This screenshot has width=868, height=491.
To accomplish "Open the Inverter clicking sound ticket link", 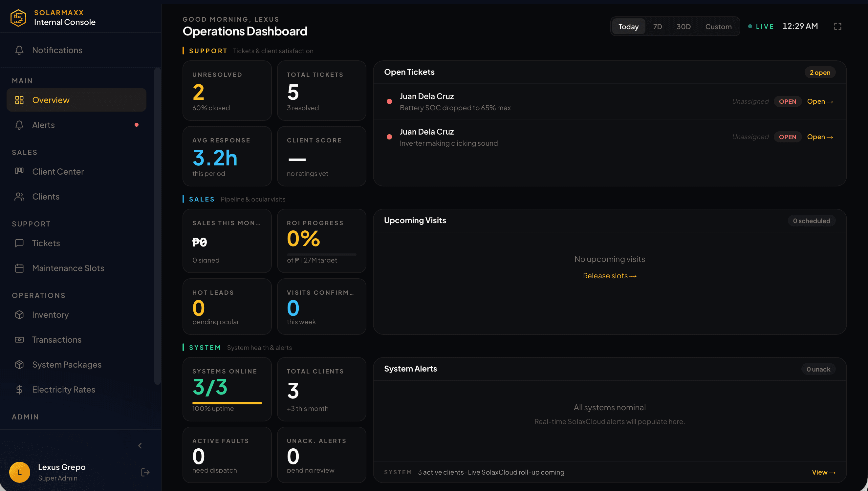I will pos(820,137).
